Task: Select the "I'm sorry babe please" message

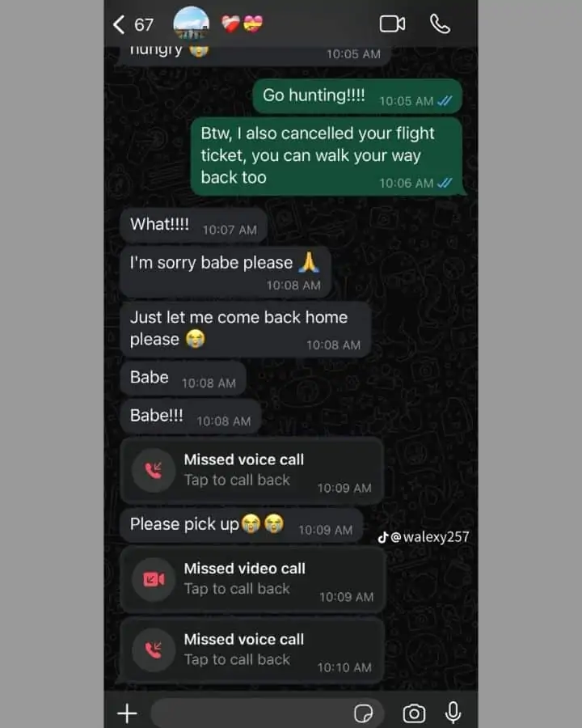Action: 226,272
